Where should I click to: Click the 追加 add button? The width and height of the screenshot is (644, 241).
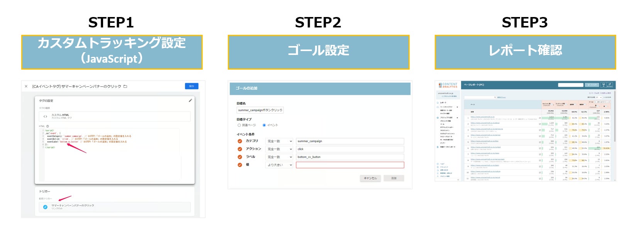pos(394,178)
